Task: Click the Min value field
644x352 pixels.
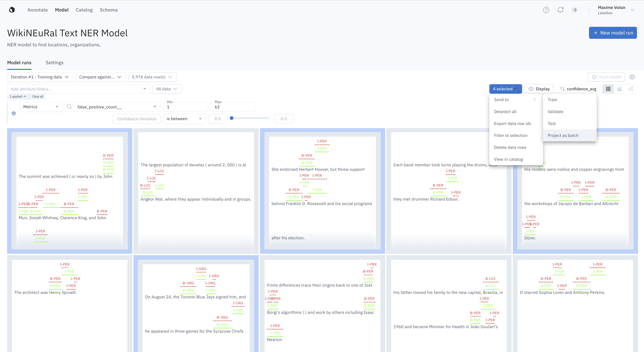Action: 185,107
